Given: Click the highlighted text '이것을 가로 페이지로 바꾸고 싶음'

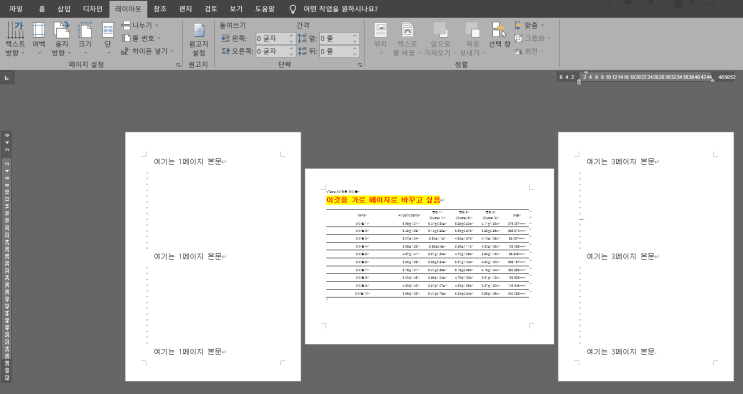Looking at the screenshot, I should pyautogui.click(x=383, y=200).
